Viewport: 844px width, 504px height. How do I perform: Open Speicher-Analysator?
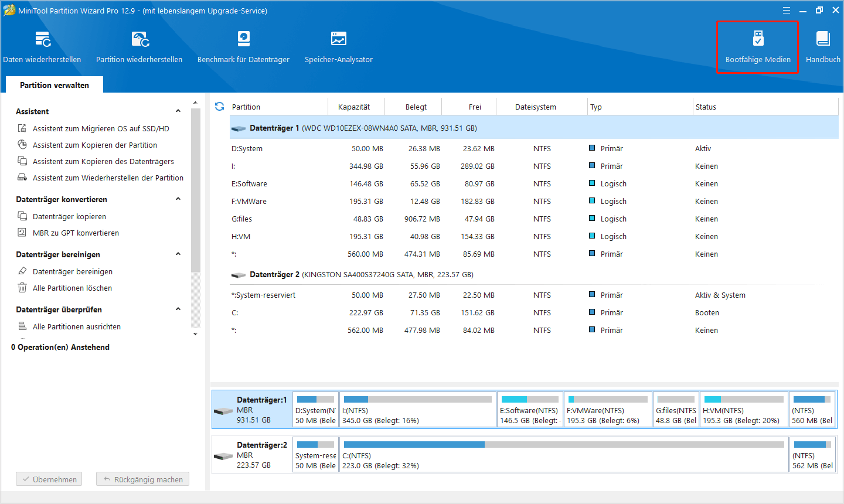(339, 47)
